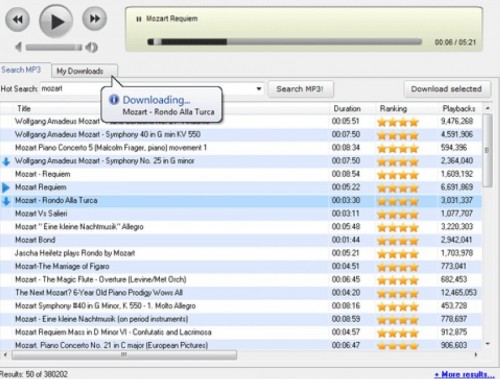This screenshot has width=500, height=379.
Task: Sort by the Ranking column header
Action: point(393,108)
